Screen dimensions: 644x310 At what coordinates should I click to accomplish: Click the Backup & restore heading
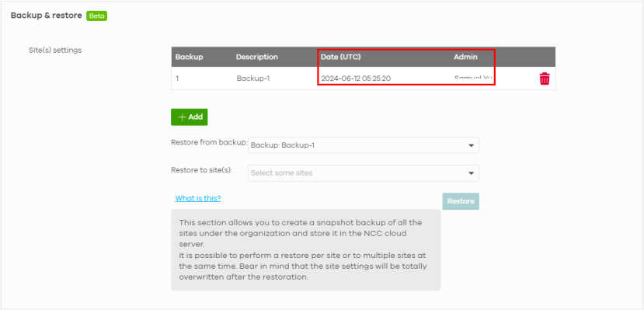pos(47,16)
